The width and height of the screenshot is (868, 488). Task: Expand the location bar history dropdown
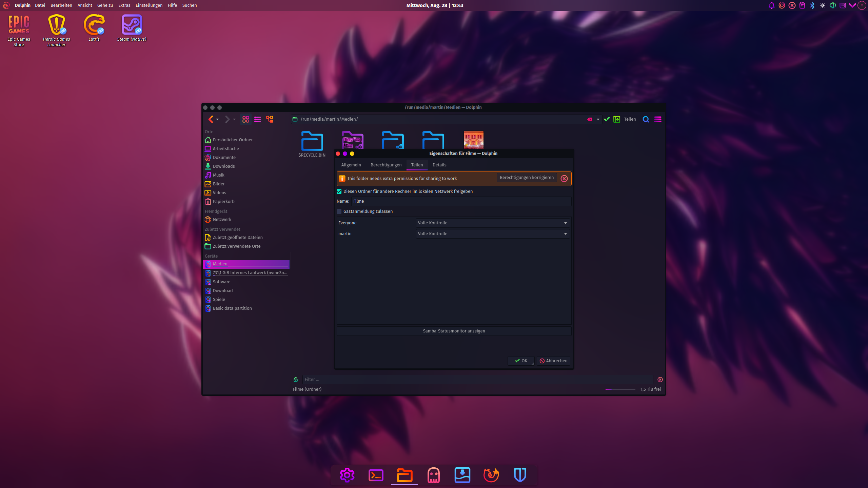click(598, 119)
